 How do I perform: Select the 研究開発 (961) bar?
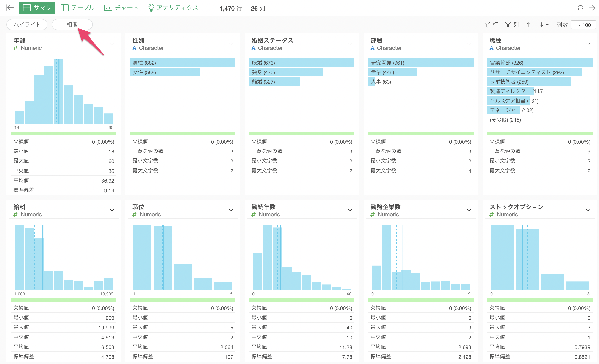click(421, 63)
